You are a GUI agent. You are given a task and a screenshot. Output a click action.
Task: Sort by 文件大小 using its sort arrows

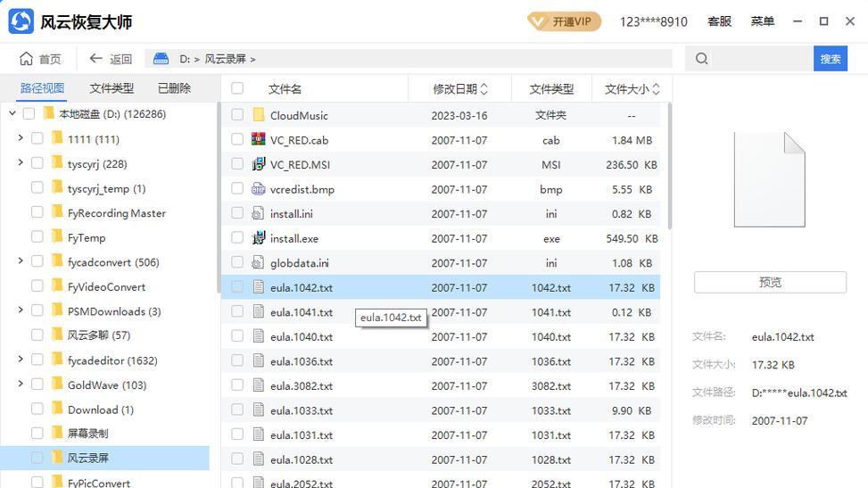[656, 88]
